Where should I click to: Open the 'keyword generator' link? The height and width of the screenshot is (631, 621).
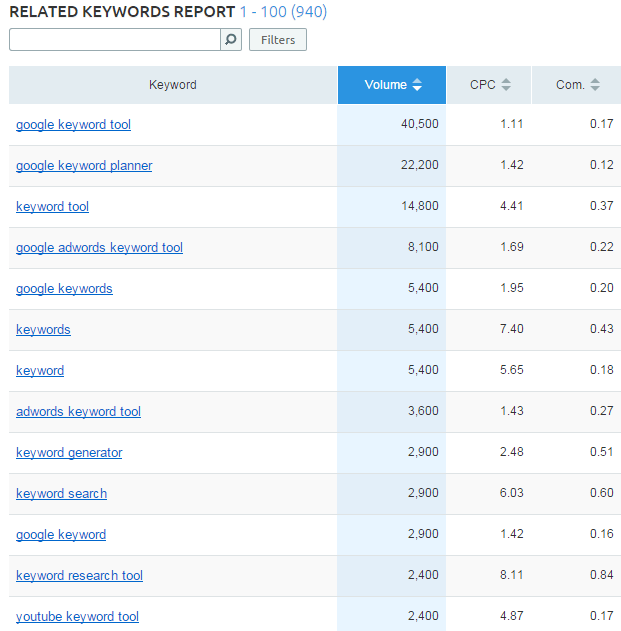69,453
